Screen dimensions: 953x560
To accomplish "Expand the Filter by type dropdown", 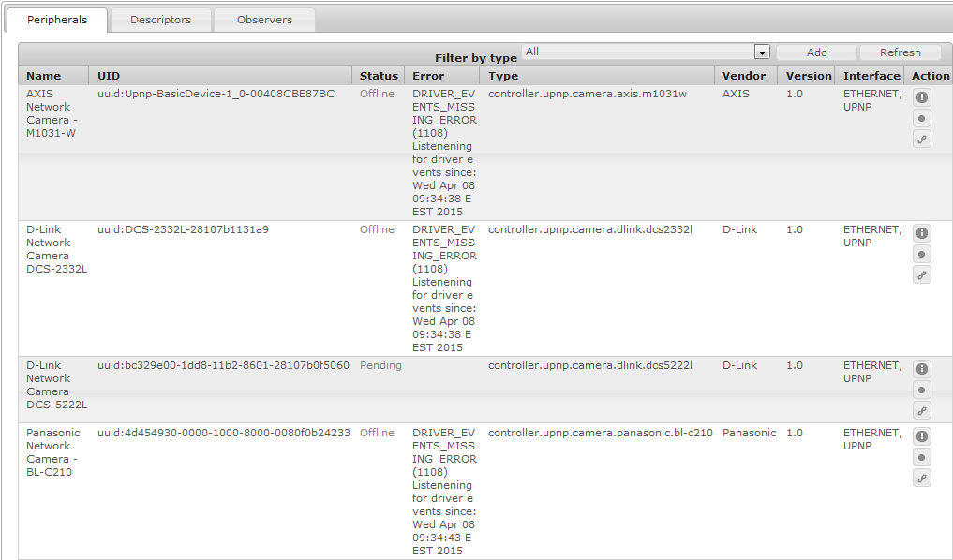I will click(762, 53).
